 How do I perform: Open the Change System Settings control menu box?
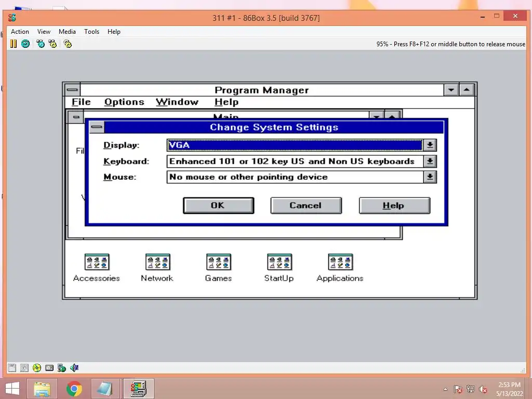(97, 127)
